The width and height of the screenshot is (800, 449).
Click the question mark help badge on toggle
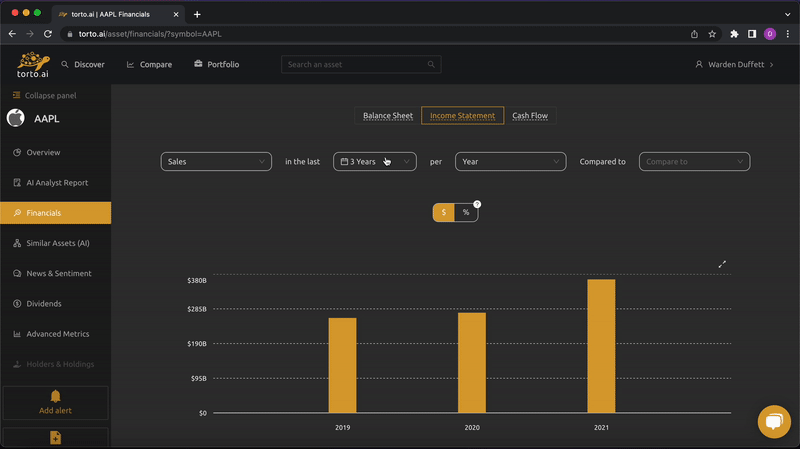pyautogui.click(x=477, y=204)
